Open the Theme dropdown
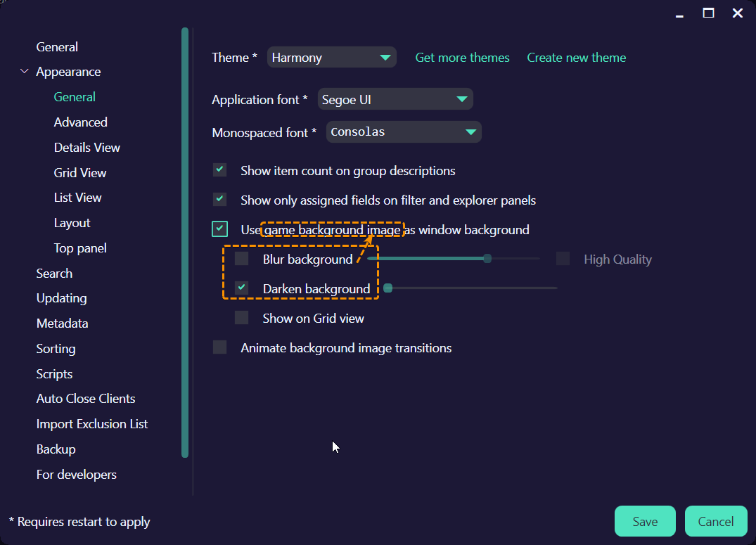Screen dimensions: 756x545 (331, 57)
